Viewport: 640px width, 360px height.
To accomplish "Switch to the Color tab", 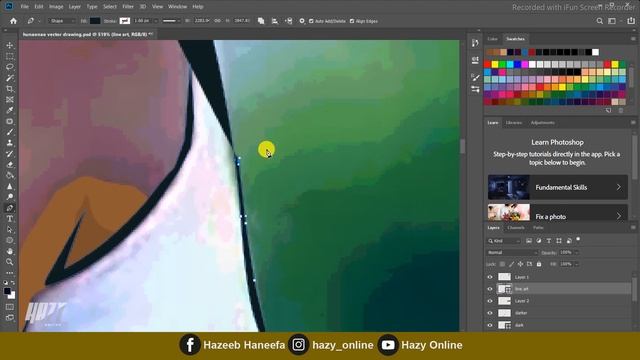I will [x=492, y=39].
